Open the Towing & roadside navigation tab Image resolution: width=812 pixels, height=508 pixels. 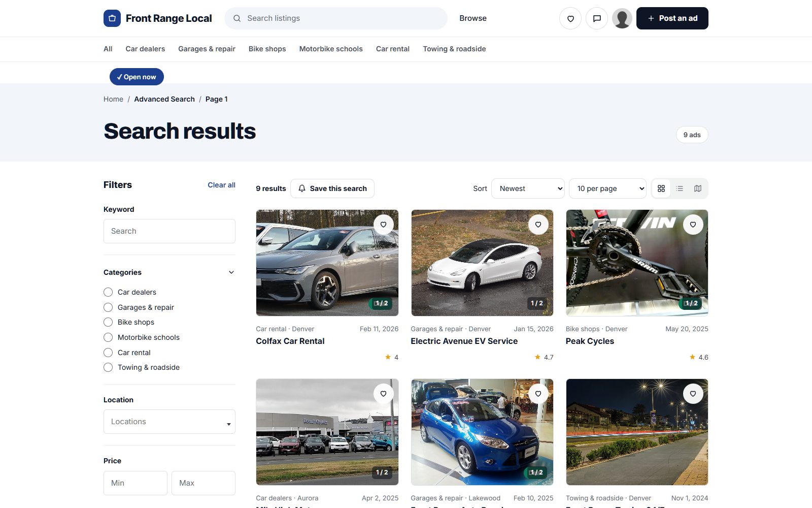tap(454, 49)
